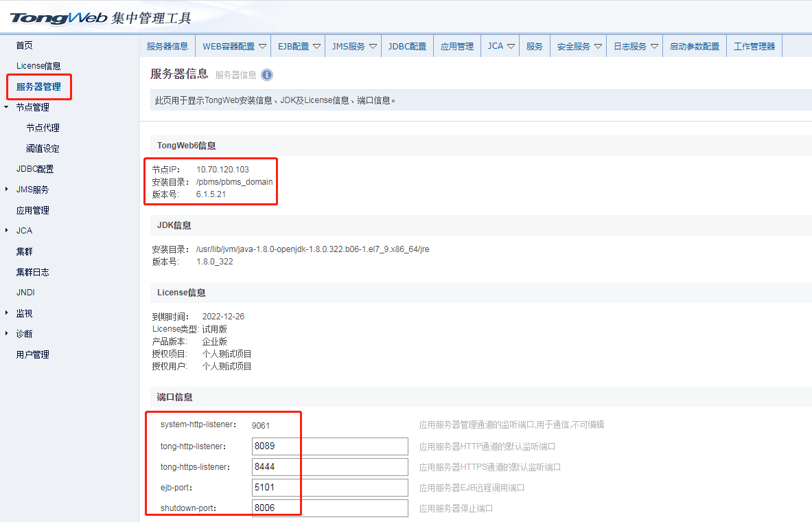Click JDK install path /usr/lib/jvm text
This screenshot has width=812, height=522.
click(x=312, y=249)
